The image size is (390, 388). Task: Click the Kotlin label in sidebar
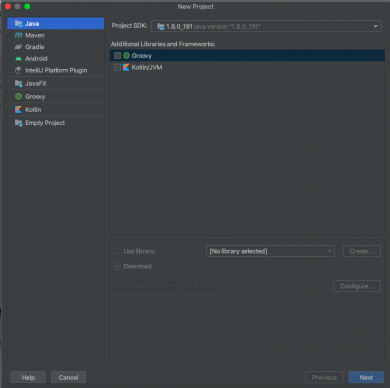(x=33, y=110)
